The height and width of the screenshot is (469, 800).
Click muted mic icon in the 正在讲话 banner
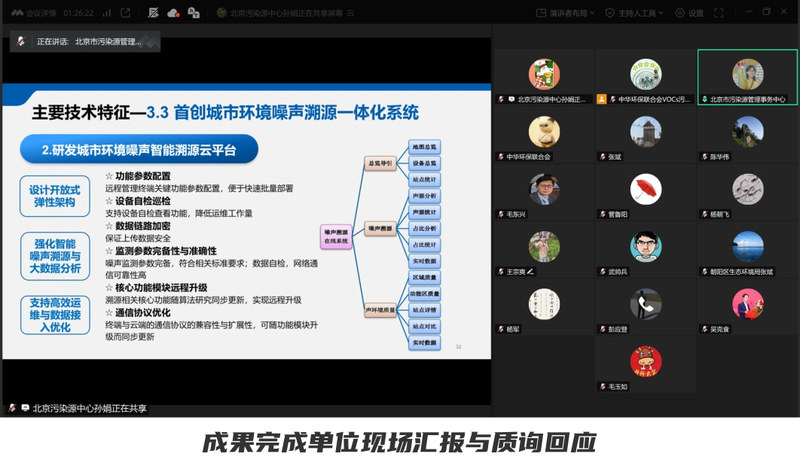tap(20, 41)
